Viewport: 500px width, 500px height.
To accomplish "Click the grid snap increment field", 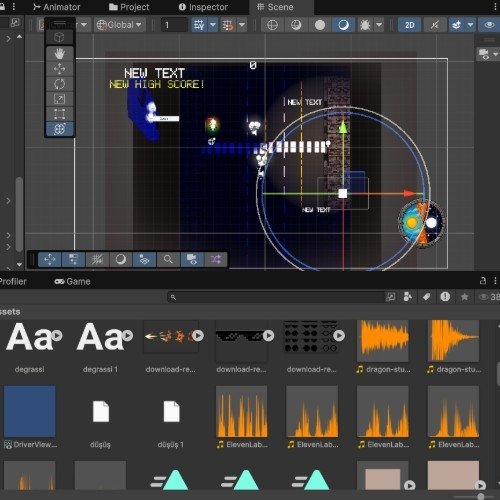I will coord(175,25).
